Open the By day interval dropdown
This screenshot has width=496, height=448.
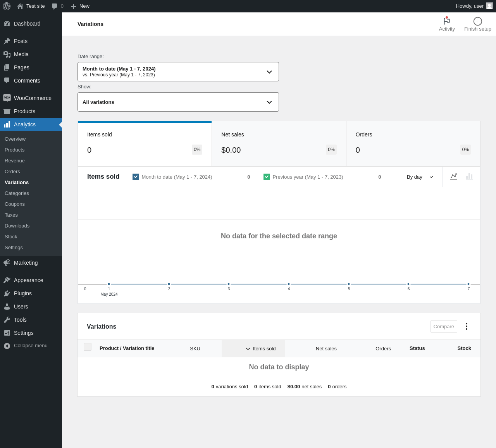click(x=420, y=177)
